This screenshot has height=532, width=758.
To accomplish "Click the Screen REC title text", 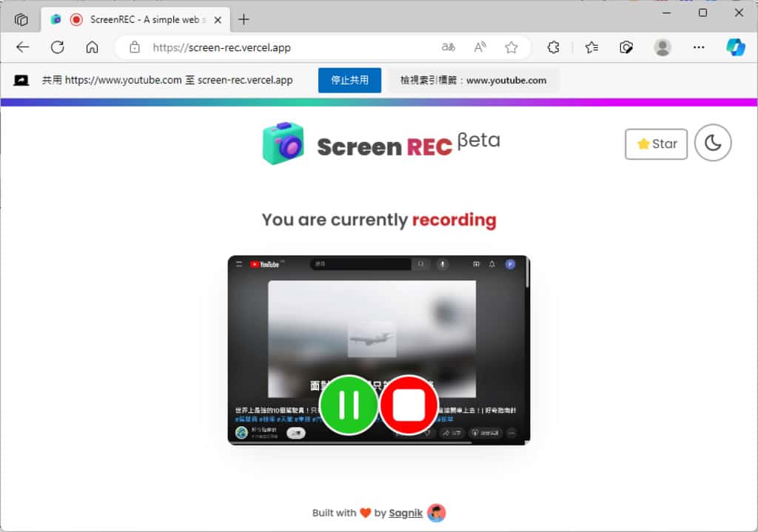I will click(384, 147).
